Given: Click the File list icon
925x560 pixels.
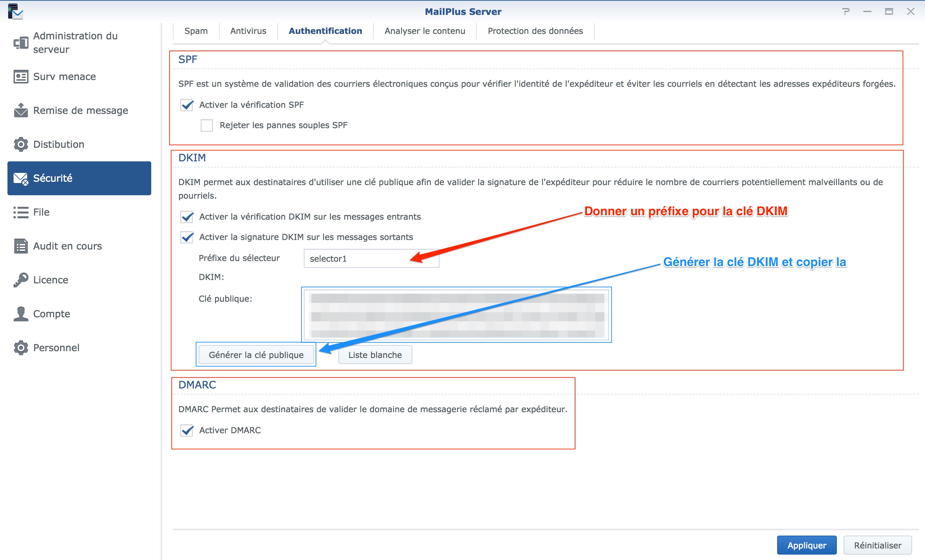Looking at the screenshot, I should pos(21,213).
